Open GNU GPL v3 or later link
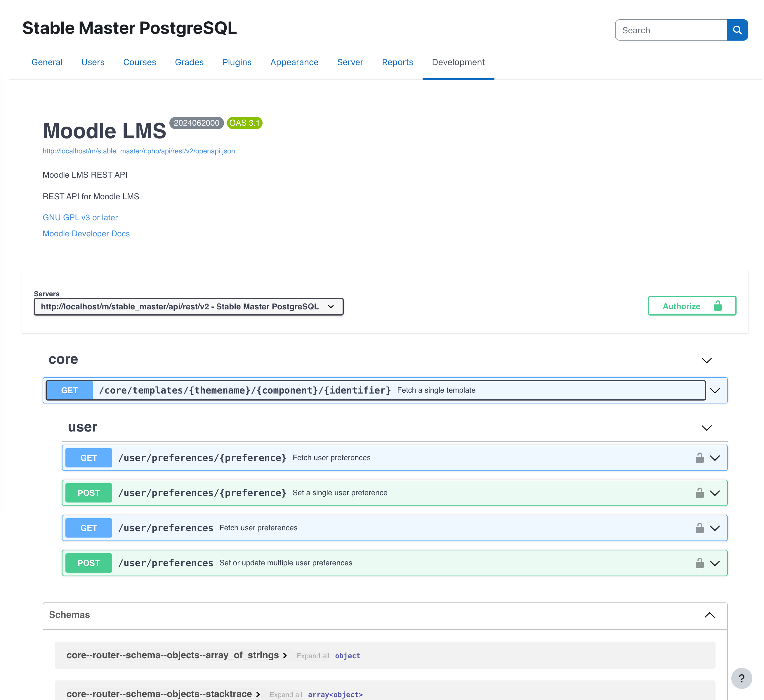 (80, 218)
